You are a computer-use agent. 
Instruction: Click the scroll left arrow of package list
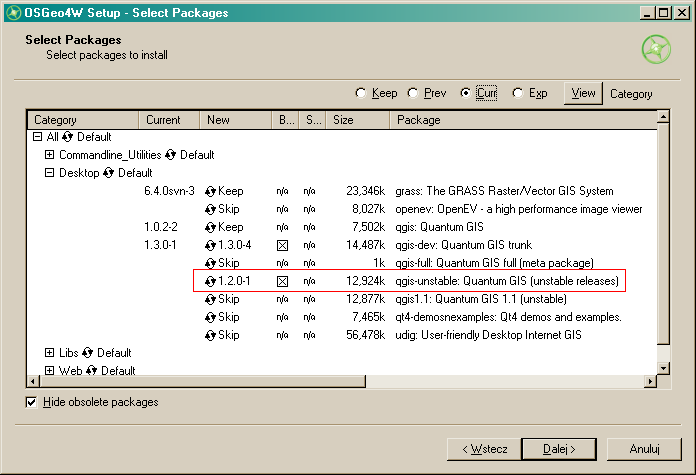pos(33,381)
